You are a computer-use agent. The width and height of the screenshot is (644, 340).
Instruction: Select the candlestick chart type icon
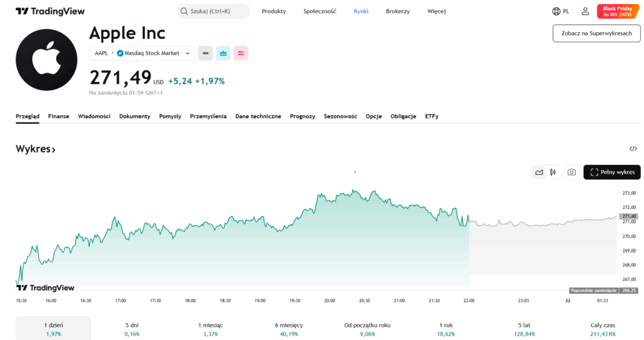click(553, 173)
